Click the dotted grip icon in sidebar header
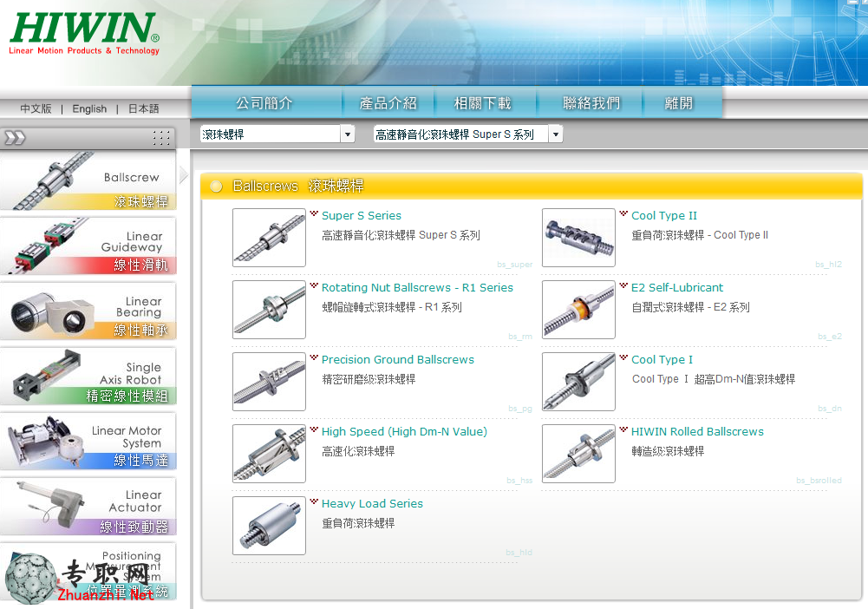Screen dimensions: 868x609 click(x=161, y=138)
